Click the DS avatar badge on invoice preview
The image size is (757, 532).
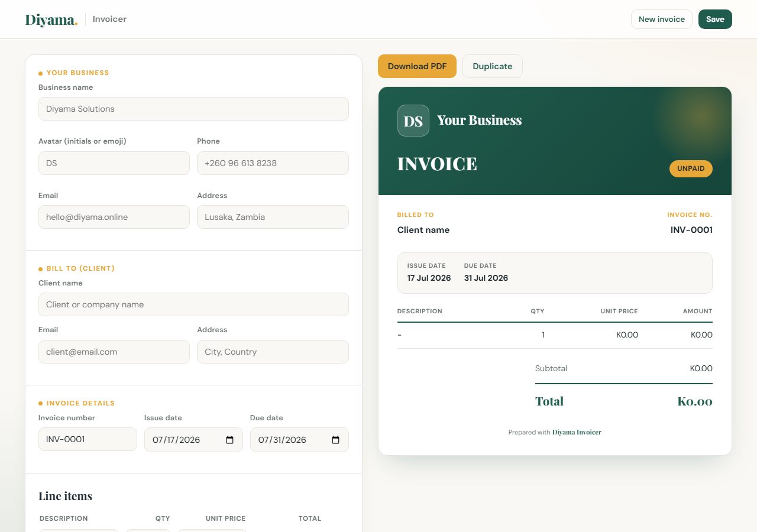pyautogui.click(x=413, y=121)
